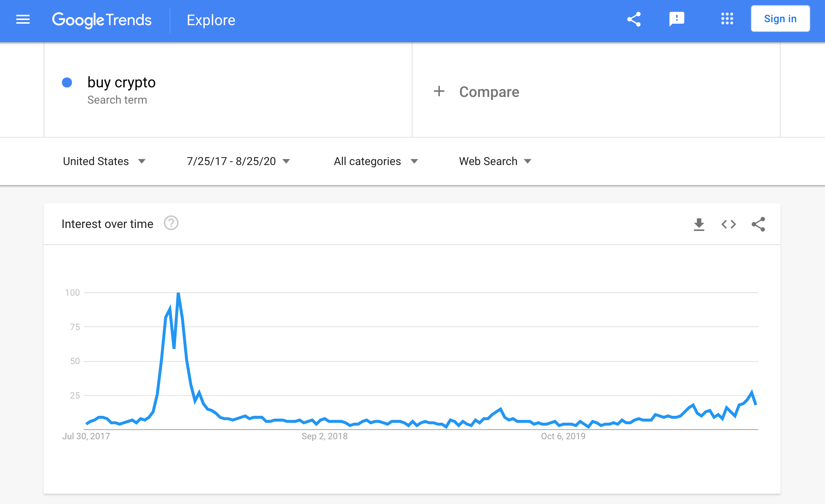Open the send feedback icon
The image size is (825, 504).
click(677, 19)
